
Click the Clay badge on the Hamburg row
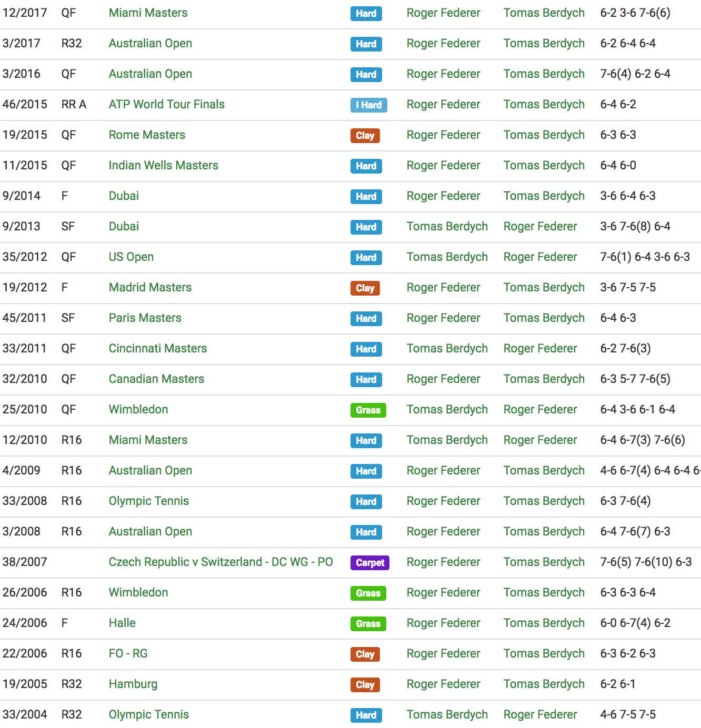click(x=365, y=685)
